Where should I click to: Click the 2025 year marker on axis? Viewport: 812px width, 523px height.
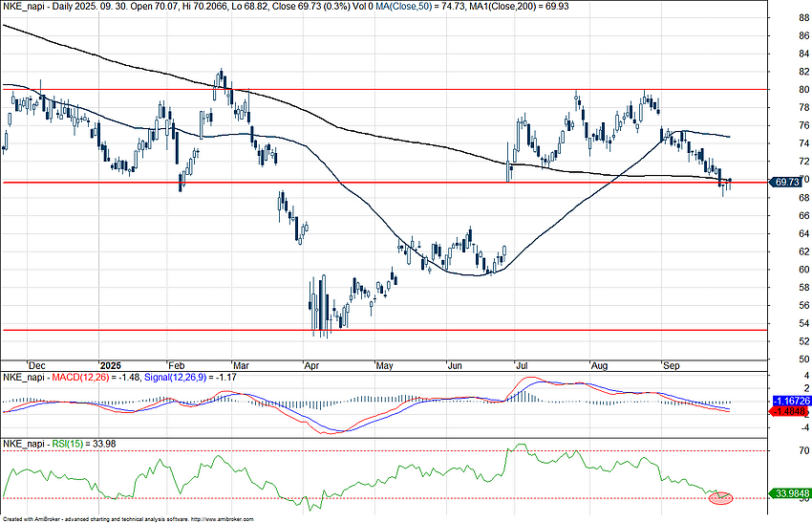(112, 365)
